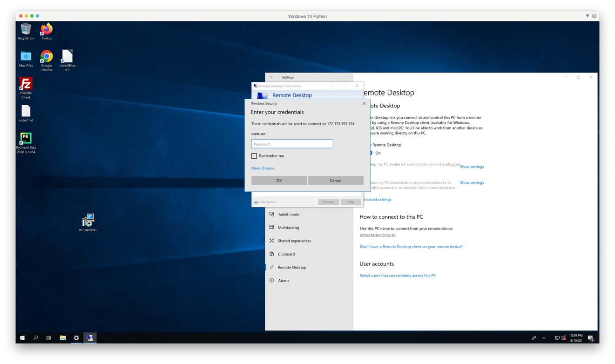Focus the Password field in Windows Security

point(292,144)
